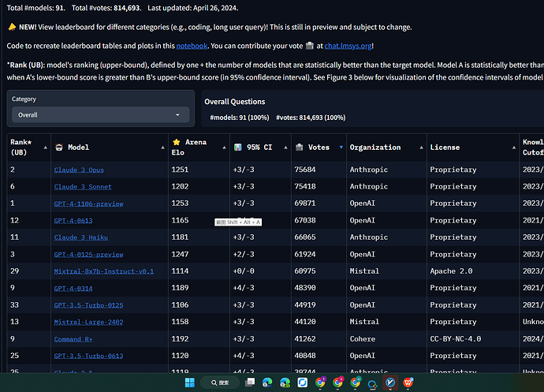The width and height of the screenshot is (544, 392).
Task: Open the GPT-4-0314 model link
Action: (x=73, y=288)
